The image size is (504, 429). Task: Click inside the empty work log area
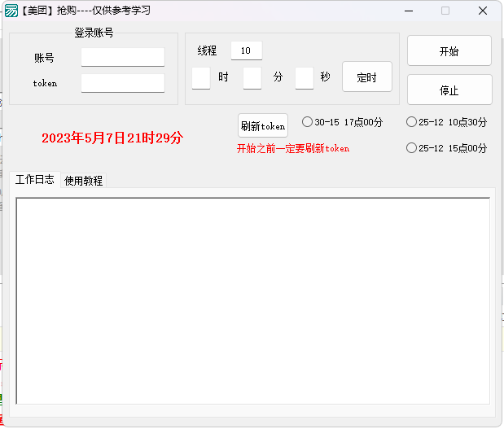252,300
